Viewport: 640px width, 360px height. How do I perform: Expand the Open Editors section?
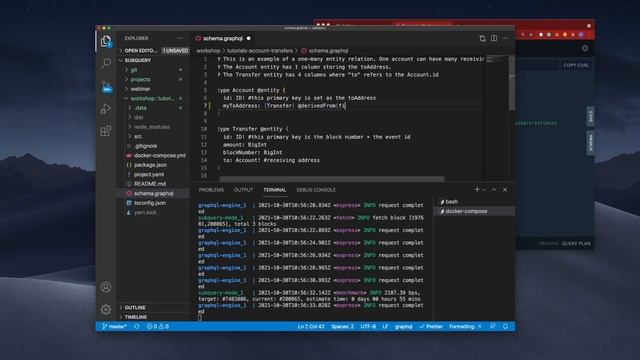click(x=153, y=51)
